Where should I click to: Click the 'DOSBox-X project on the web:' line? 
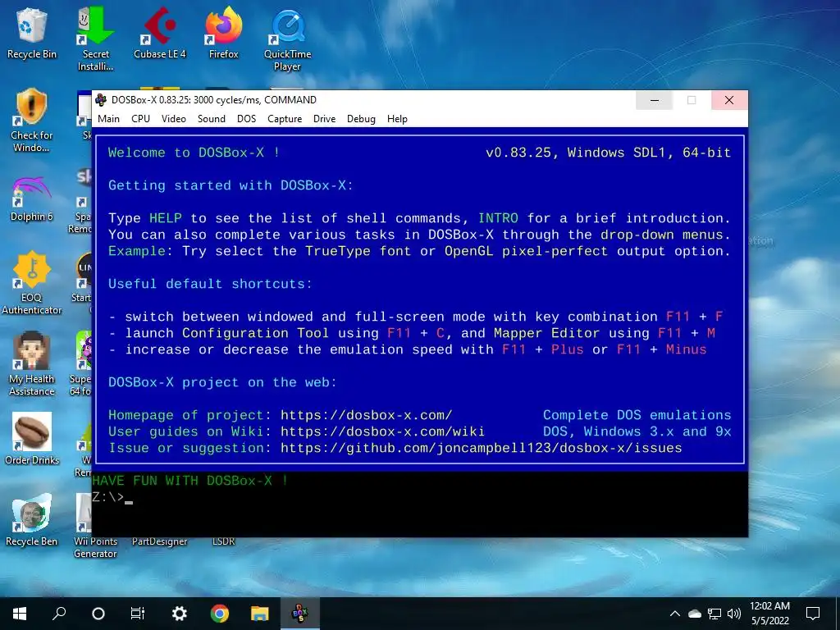click(x=222, y=382)
